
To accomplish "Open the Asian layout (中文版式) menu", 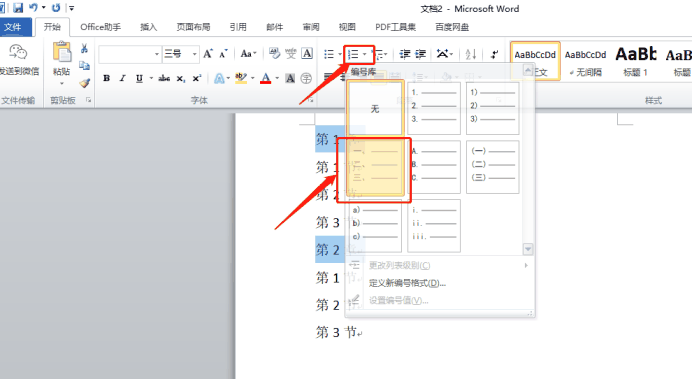I will tap(443, 54).
